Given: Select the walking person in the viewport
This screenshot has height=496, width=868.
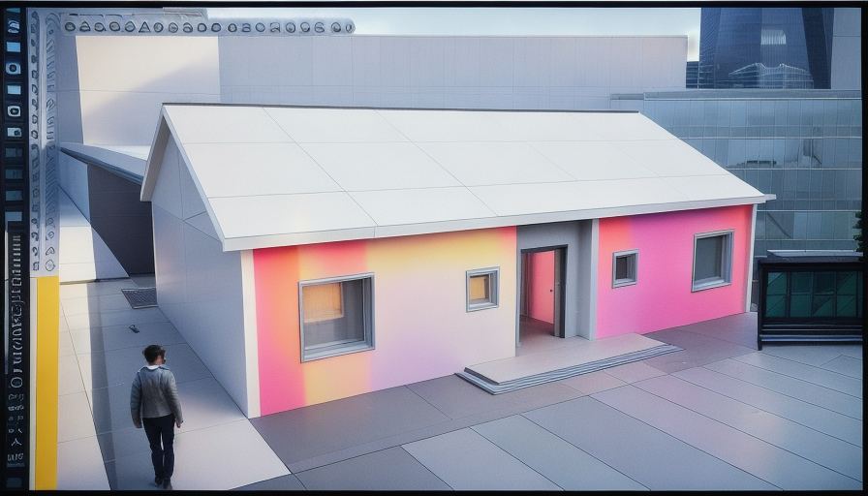Looking at the screenshot, I should coord(156,416).
